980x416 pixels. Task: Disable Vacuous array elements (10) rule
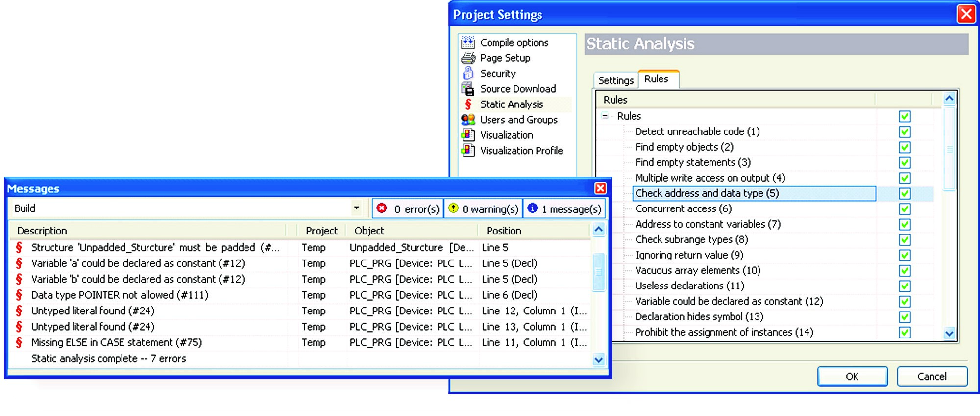[x=905, y=271]
